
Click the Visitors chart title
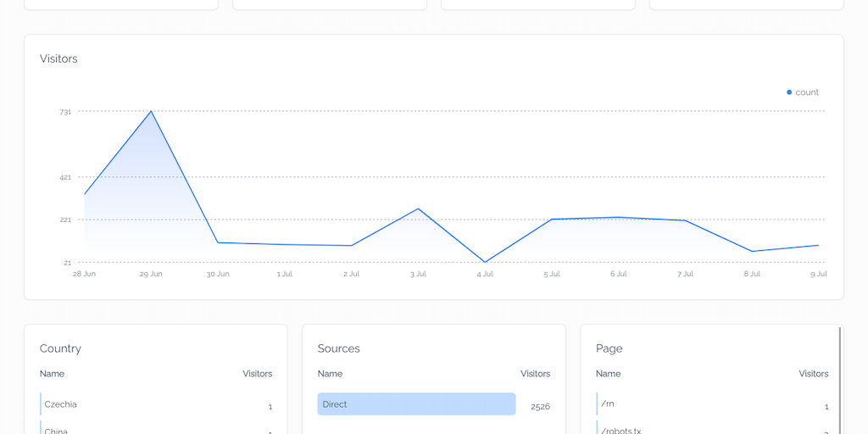[58, 58]
